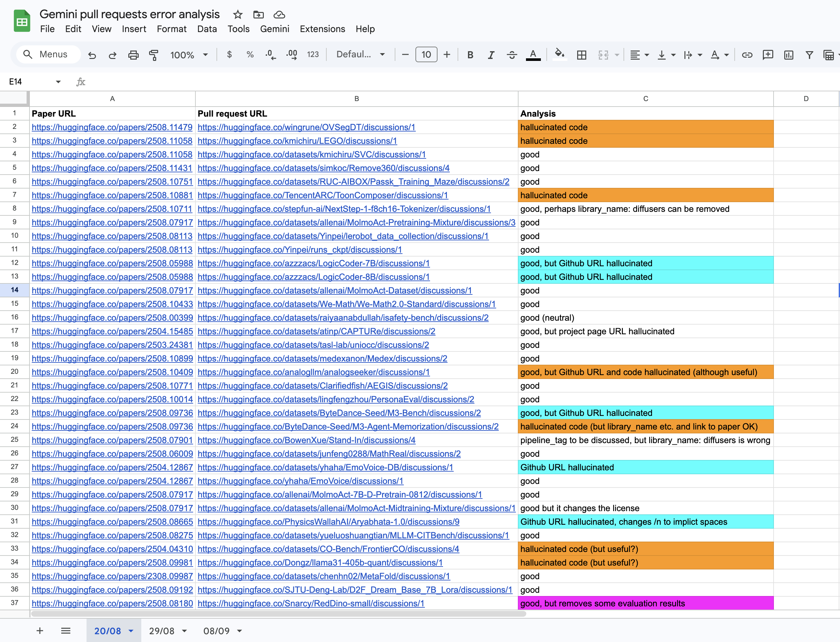
Task: Add a new sheet
Action: pos(40,631)
